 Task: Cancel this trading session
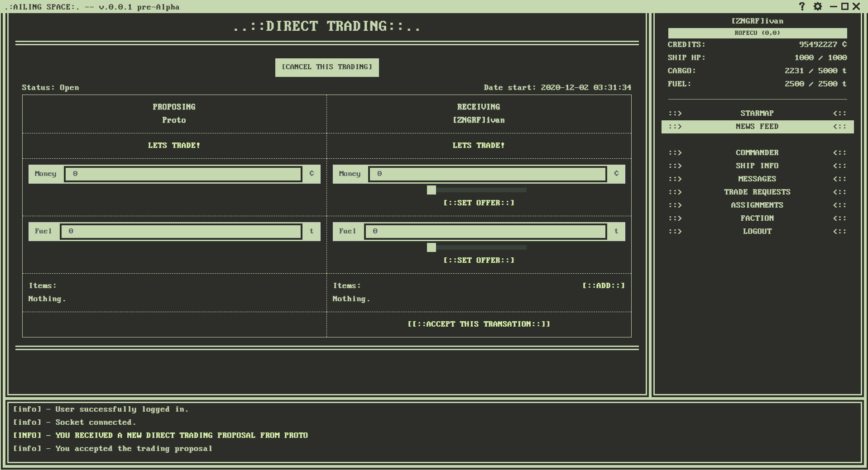pyautogui.click(x=327, y=67)
